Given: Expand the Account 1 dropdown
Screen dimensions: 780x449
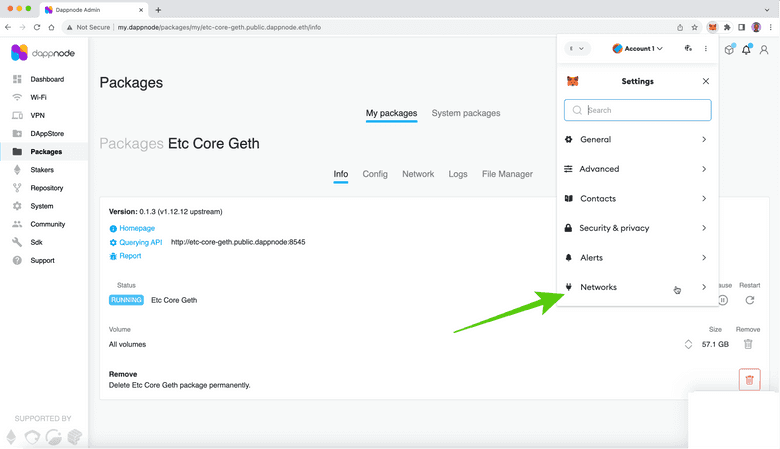Looking at the screenshot, I should pyautogui.click(x=638, y=48).
